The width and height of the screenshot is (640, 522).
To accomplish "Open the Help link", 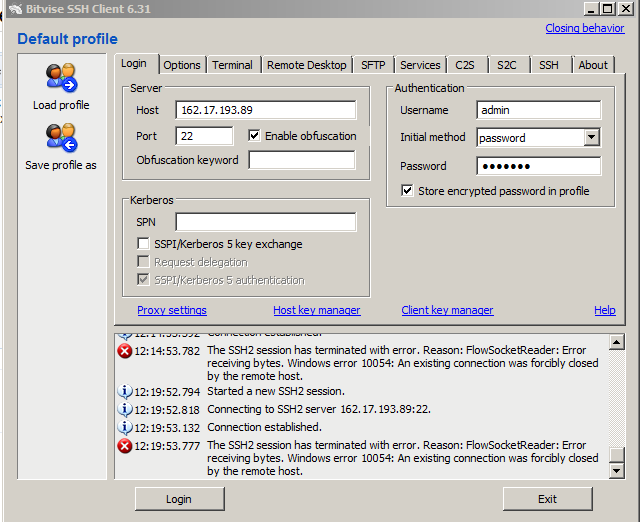I will point(605,310).
